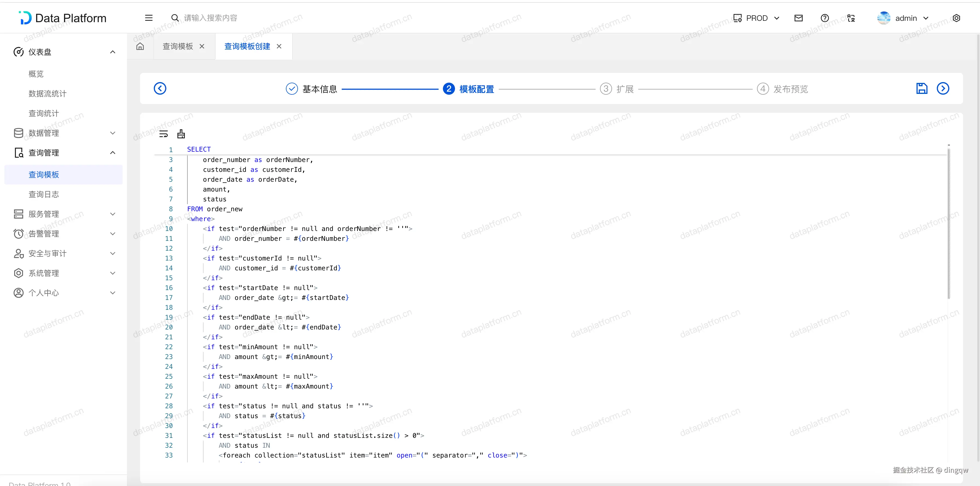Open 数据流统计 in the sidebar
Viewport: 980px width, 486px height.
click(x=48, y=94)
